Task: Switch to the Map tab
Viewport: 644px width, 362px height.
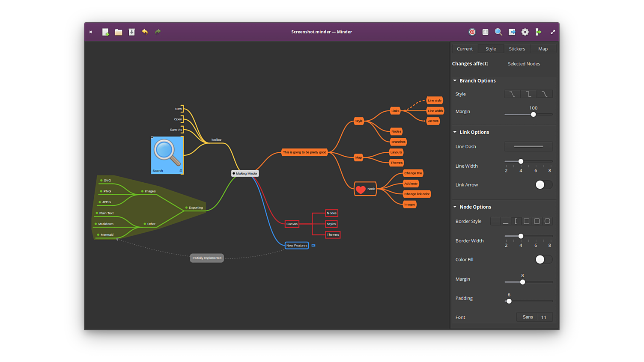Action: pyautogui.click(x=543, y=49)
